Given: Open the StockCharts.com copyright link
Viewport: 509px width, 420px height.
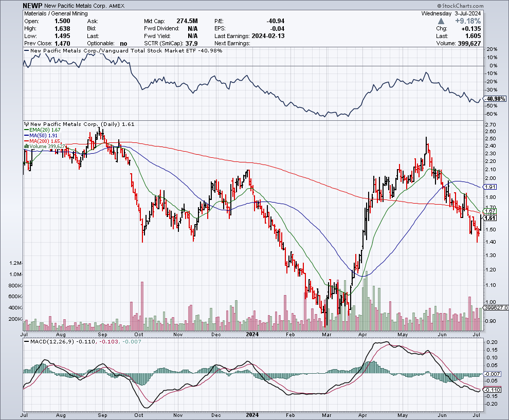Looking at the screenshot, I should coord(460,5).
